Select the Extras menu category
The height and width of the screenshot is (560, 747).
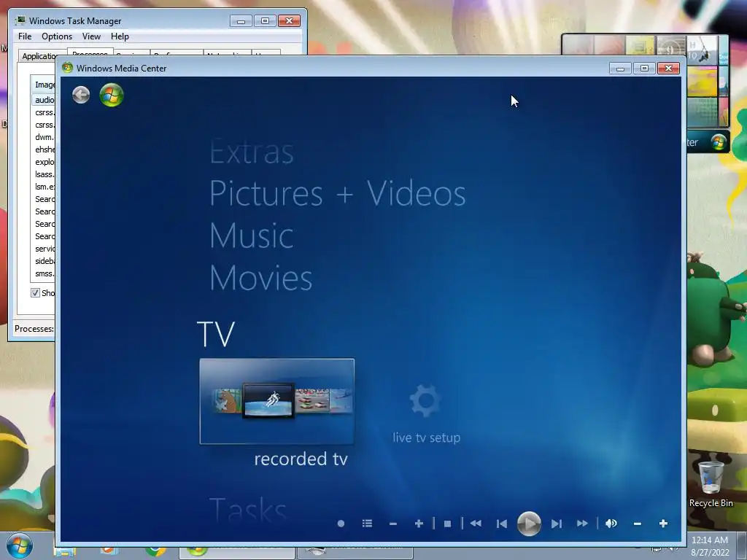click(x=252, y=152)
